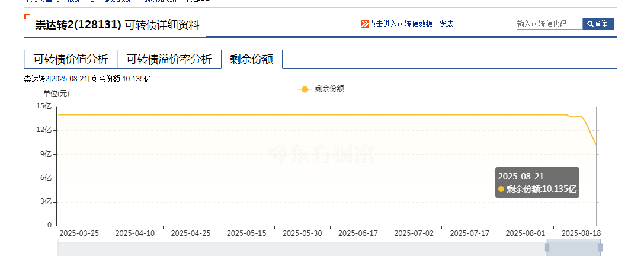Click the 2025-08-01 x-axis label
The image size is (644, 263).
pos(526,233)
